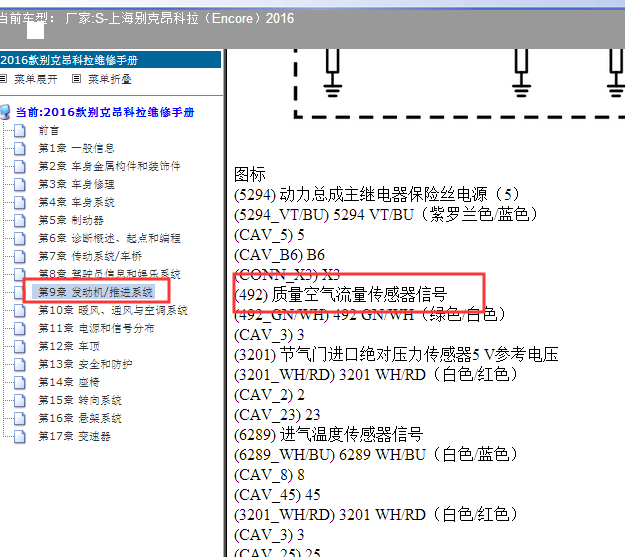Click the page icon beside 第7章
This screenshot has height=557, width=625.
pyautogui.click(x=19, y=256)
